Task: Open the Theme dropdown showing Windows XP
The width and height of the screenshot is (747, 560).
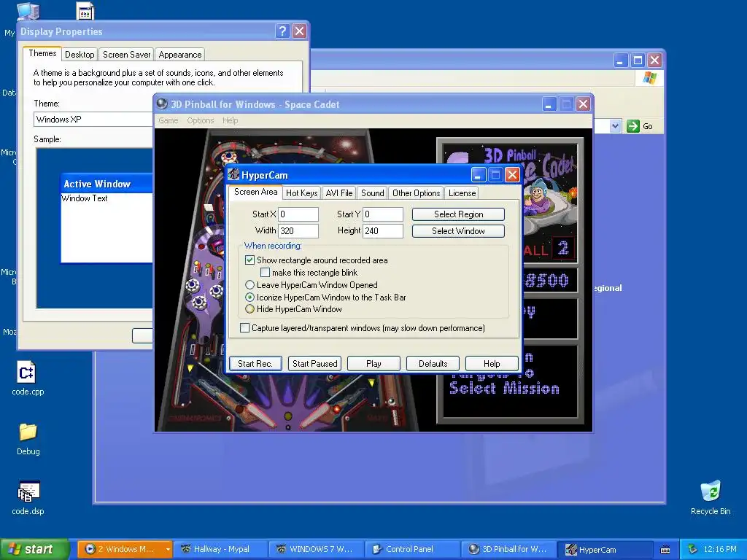Action: click(93, 119)
